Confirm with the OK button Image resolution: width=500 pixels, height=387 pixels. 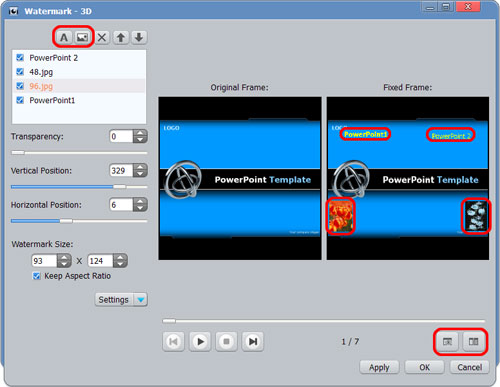click(424, 367)
